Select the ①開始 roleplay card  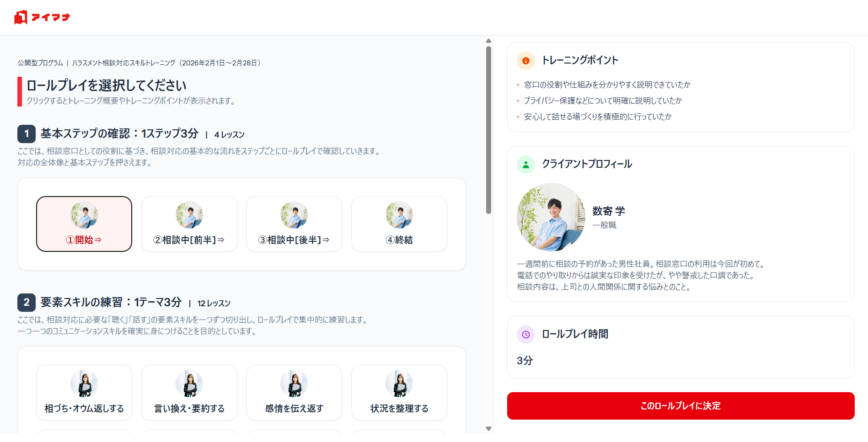click(x=84, y=224)
